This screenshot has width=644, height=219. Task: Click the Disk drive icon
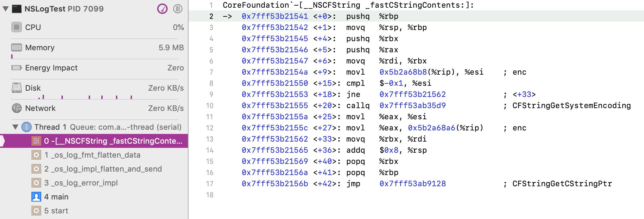16,88
